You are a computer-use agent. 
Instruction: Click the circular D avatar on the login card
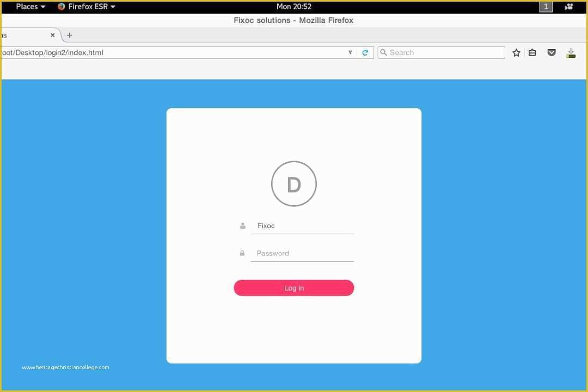(x=294, y=183)
